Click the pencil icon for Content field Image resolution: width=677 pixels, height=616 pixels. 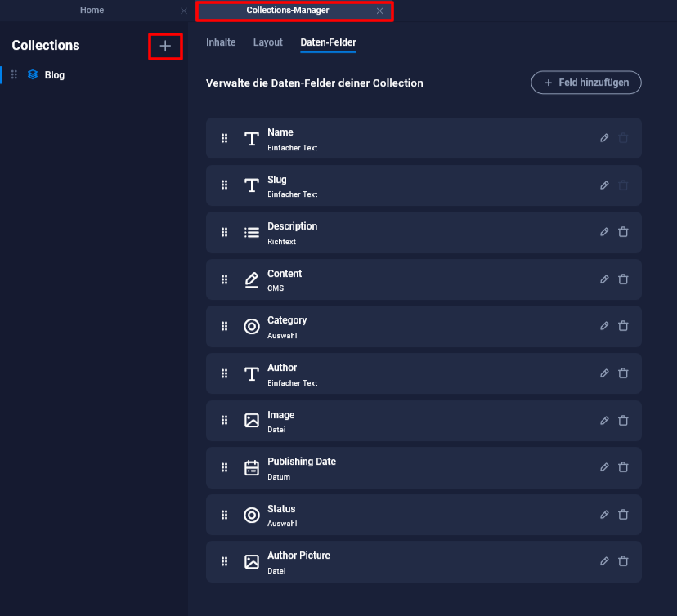click(x=604, y=279)
